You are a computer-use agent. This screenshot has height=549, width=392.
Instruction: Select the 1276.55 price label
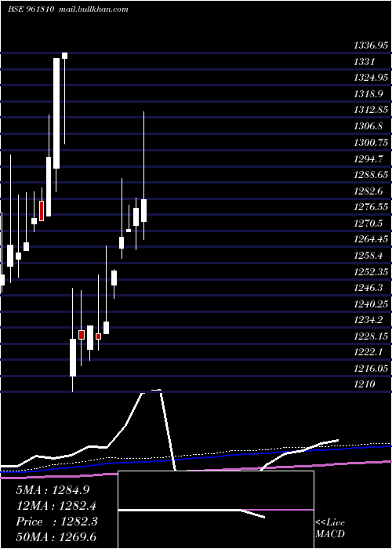coord(372,207)
